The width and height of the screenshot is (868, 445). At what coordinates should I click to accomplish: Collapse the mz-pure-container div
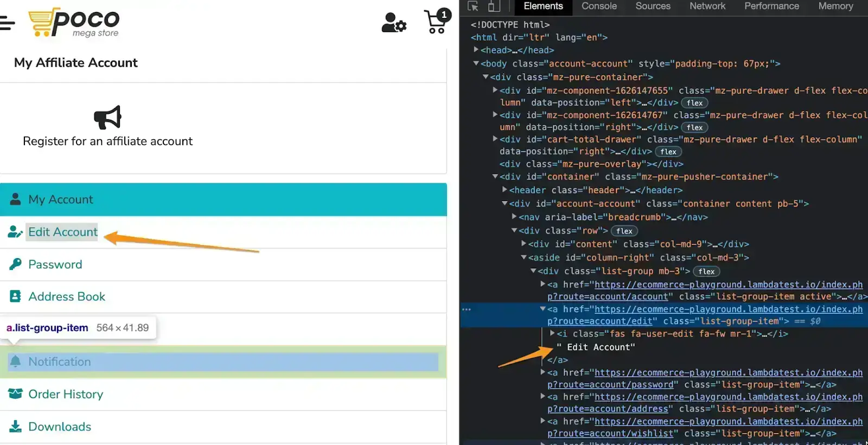click(486, 77)
